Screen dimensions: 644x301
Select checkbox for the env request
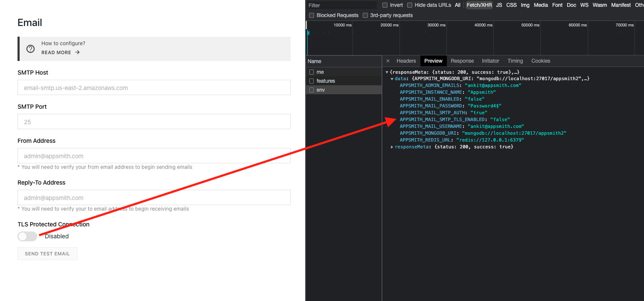coord(312,90)
